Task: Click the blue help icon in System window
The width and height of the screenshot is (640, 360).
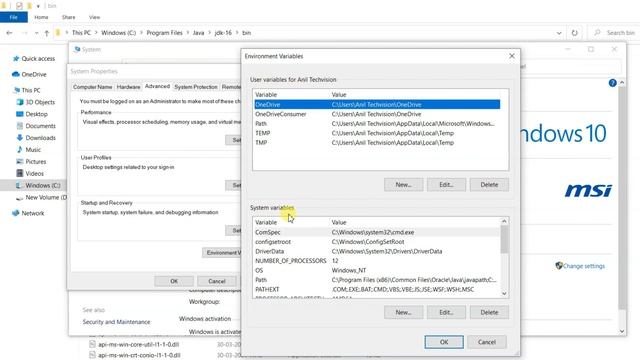Action: tap(612, 83)
